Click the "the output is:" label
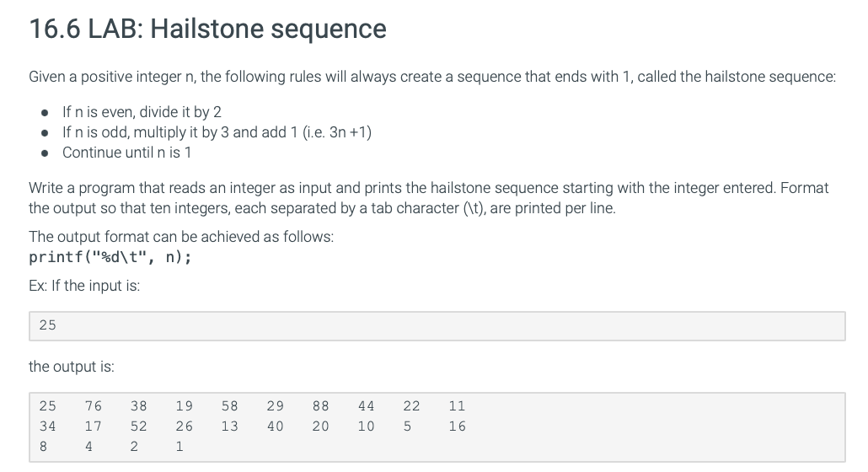Screen dimensions: 868x472 click(72, 367)
